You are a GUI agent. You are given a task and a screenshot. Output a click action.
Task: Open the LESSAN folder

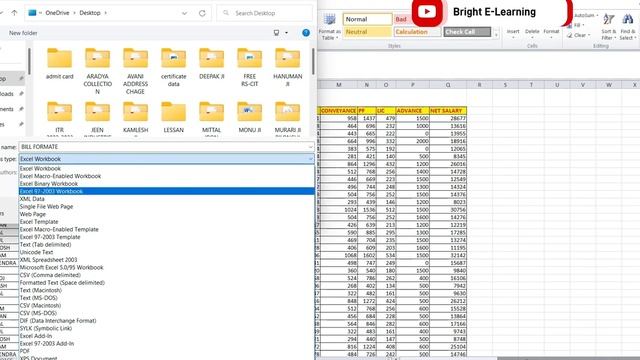[173, 118]
